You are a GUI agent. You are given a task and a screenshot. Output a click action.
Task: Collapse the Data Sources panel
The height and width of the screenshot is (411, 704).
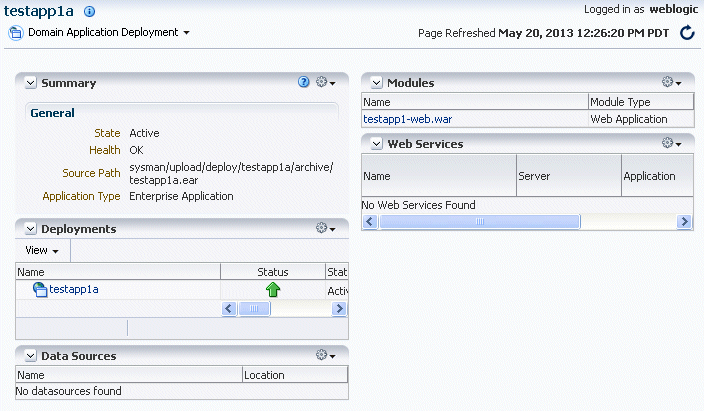click(x=31, y=356)
